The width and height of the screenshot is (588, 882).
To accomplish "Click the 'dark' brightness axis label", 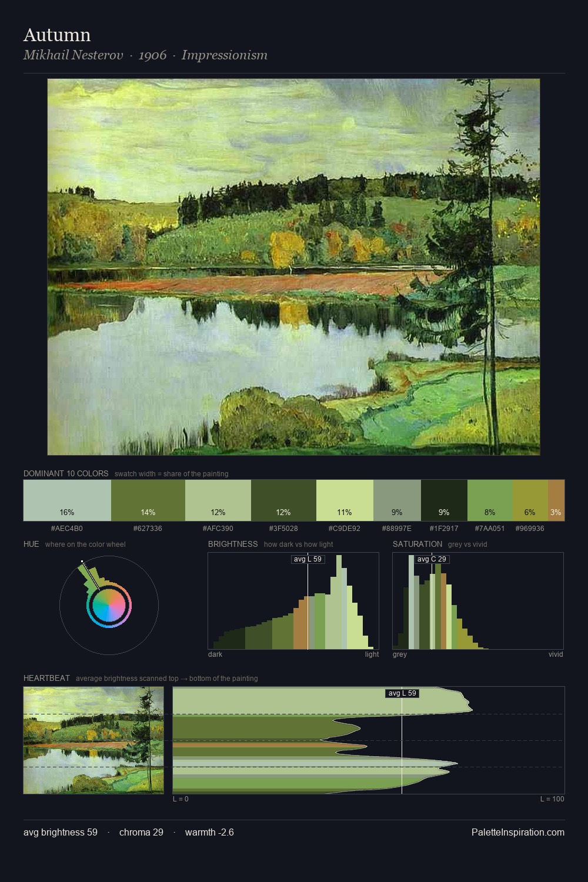I will [215, 654].
